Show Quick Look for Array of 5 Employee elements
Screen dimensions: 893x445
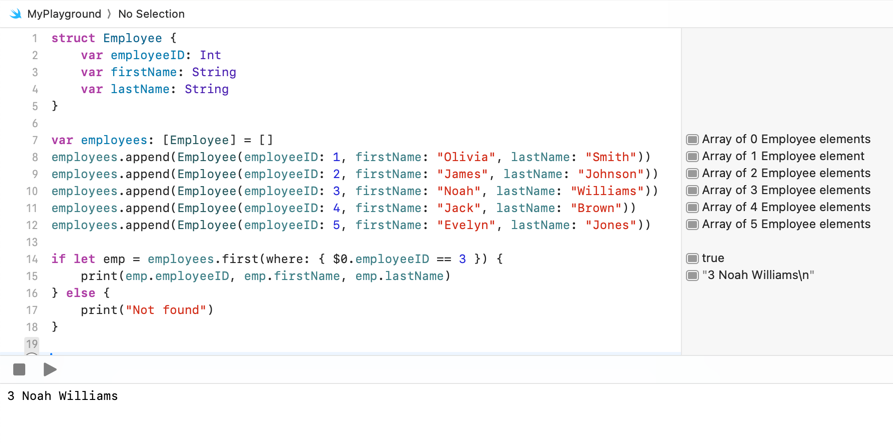(693, 224)
